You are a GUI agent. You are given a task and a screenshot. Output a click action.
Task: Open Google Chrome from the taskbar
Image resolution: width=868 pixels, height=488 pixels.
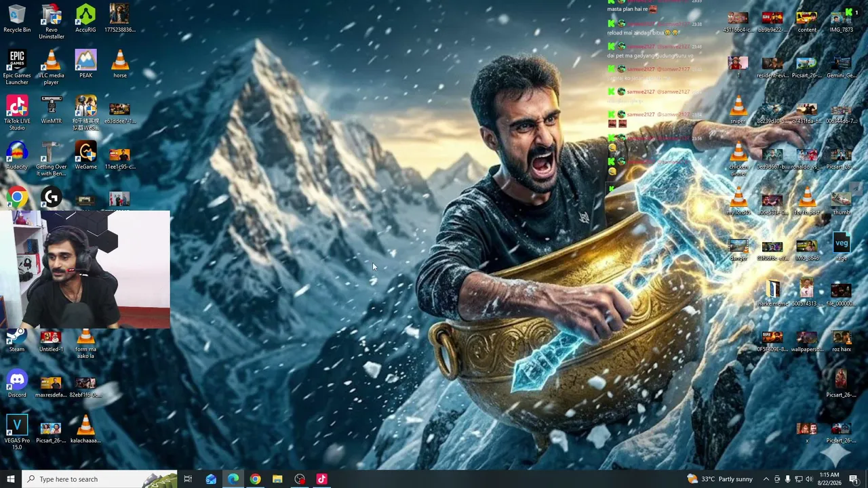click(255, 479)
